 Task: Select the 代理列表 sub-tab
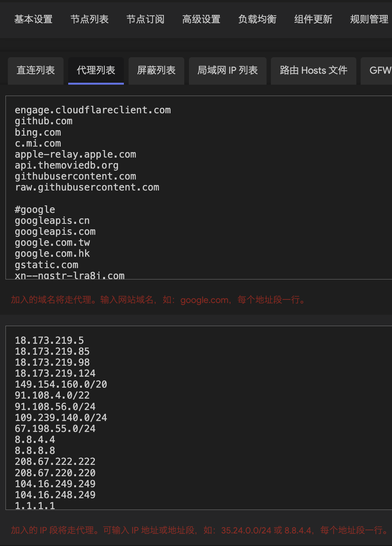tap(96, 71)
